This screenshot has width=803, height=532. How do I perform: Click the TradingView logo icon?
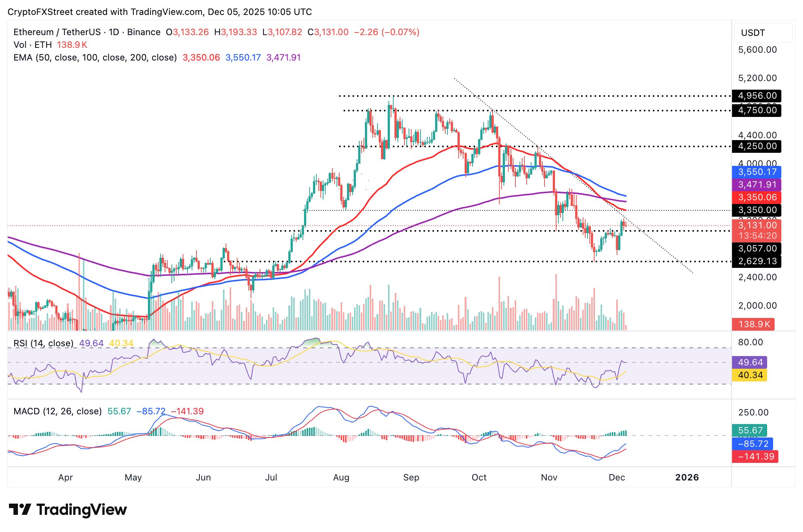click(19, 510)
